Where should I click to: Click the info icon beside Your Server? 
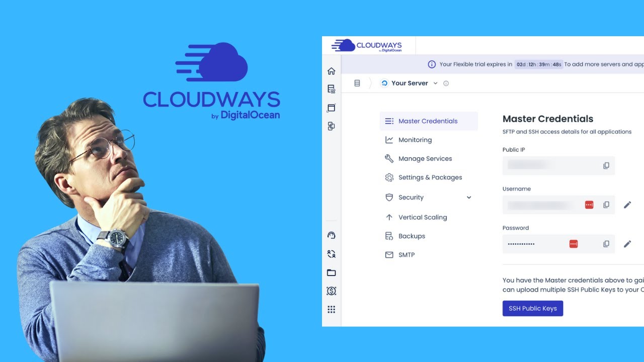pyautogui.click(x=446, y=83)
